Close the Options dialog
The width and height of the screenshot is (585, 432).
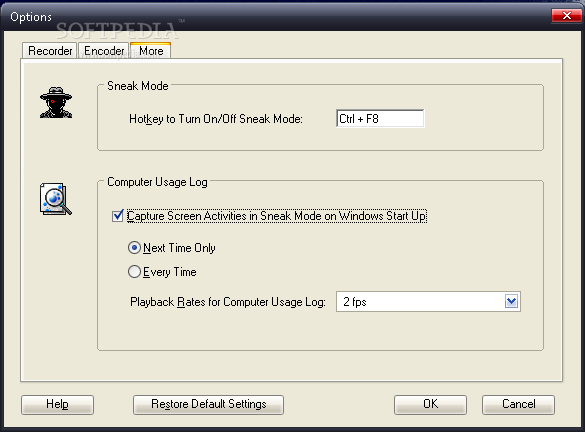(566, 15)
